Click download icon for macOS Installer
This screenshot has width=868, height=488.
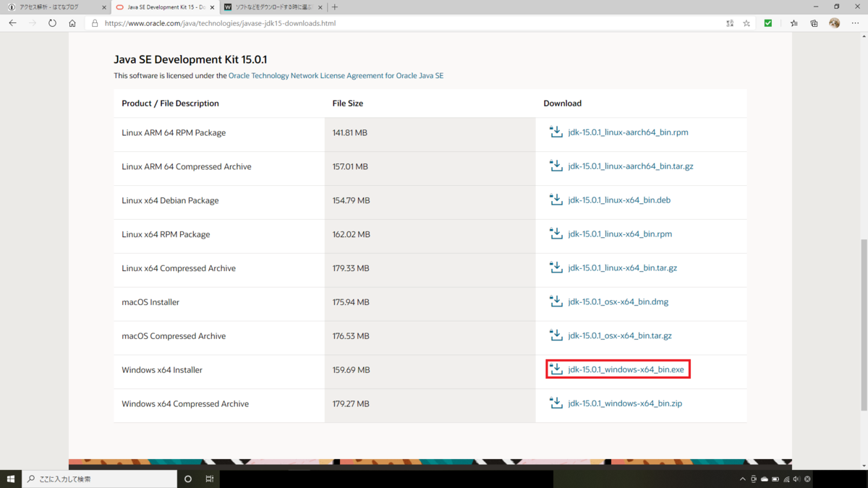(x=556, y=301)
